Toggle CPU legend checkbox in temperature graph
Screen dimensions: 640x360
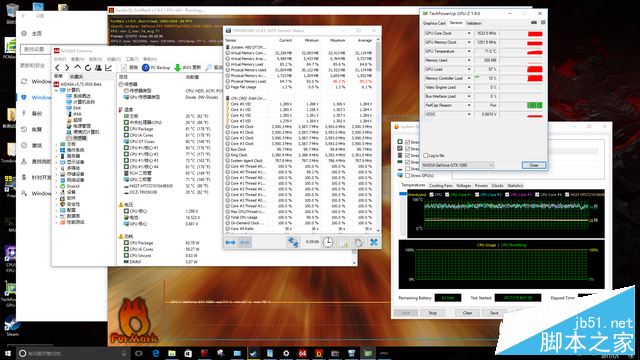[x=432, y=195]
